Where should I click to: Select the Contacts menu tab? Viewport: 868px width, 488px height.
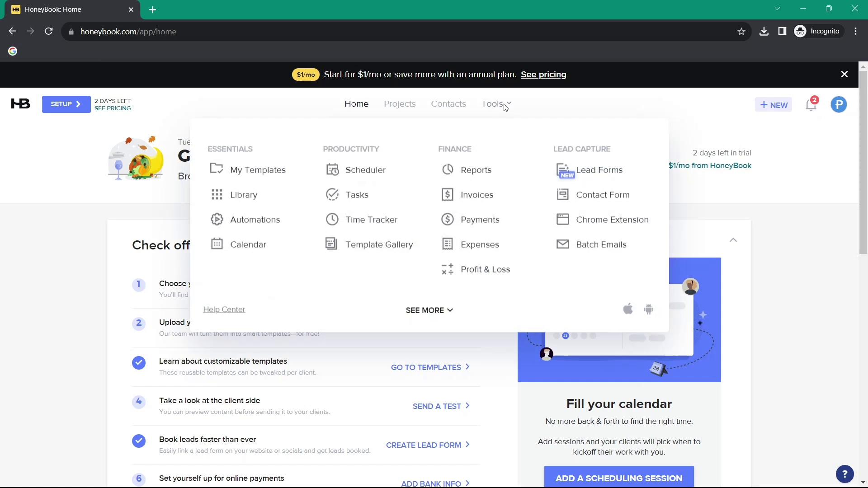pyautogui.click(x=448, y=103)
